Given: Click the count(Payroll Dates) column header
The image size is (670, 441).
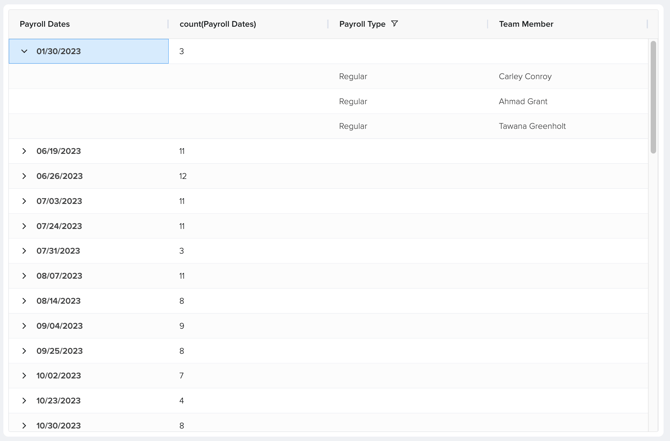Looking at the screenshot, I should pyautogui.click(x=218, y=24).
